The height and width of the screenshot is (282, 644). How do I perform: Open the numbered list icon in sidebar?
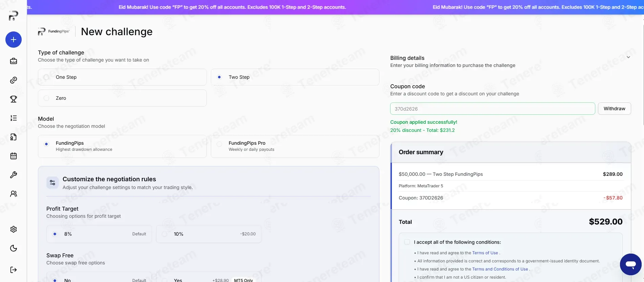click(14, 118)
